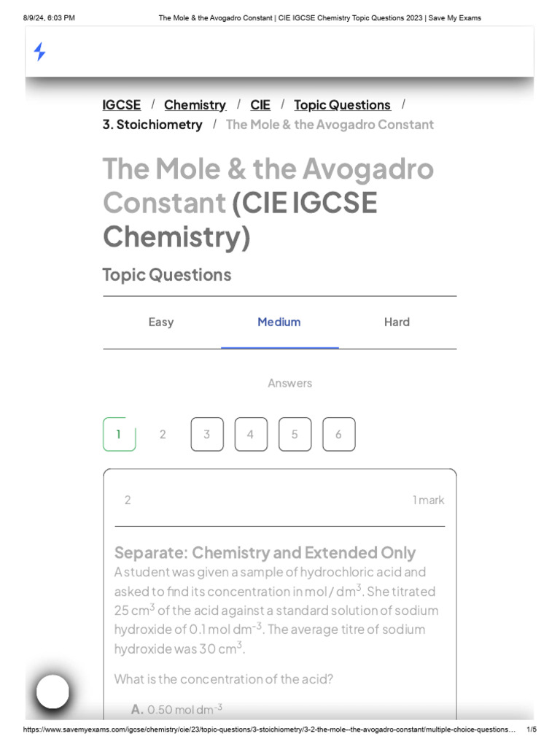Open question 5

(295, 434)
